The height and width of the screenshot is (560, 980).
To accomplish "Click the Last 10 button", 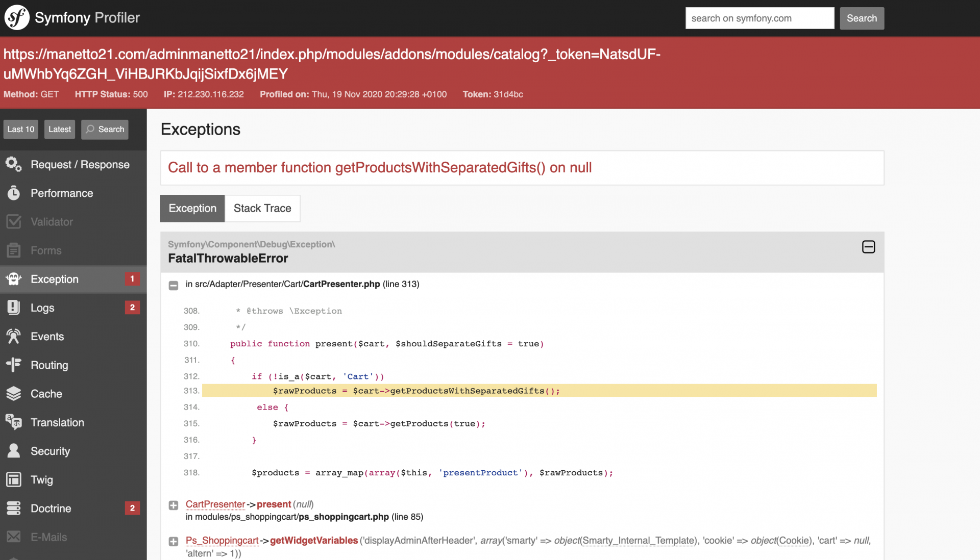I will (x=21, y=129).
